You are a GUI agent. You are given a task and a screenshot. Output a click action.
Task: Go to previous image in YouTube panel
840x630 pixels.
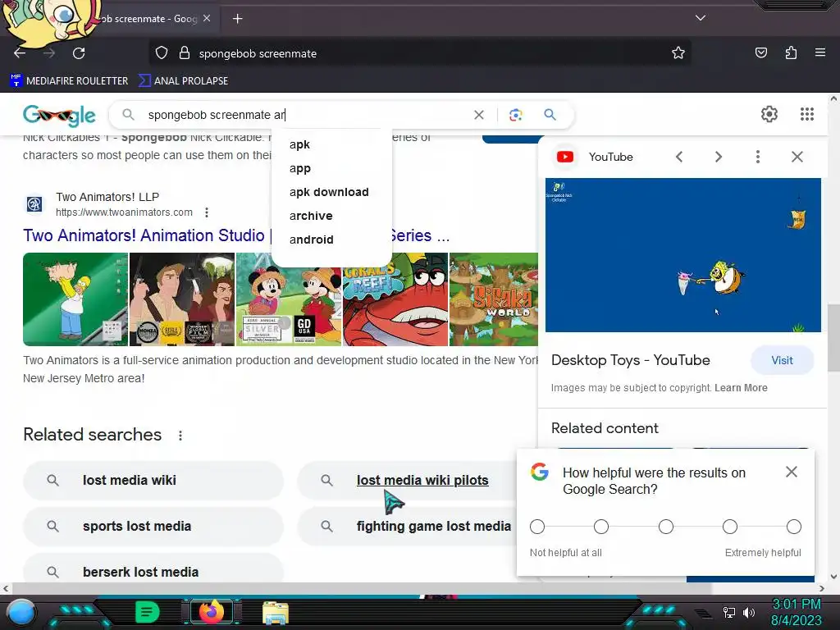678,157
